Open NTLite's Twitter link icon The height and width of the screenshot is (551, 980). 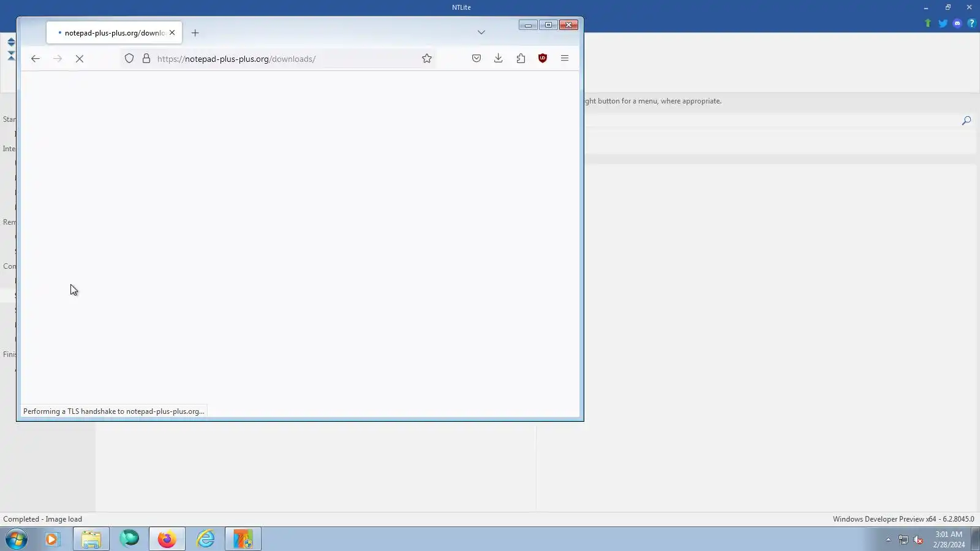943,23
